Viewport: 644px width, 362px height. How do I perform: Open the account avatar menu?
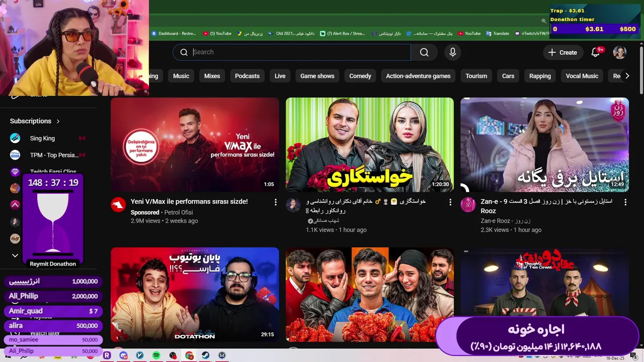(619, 52)
